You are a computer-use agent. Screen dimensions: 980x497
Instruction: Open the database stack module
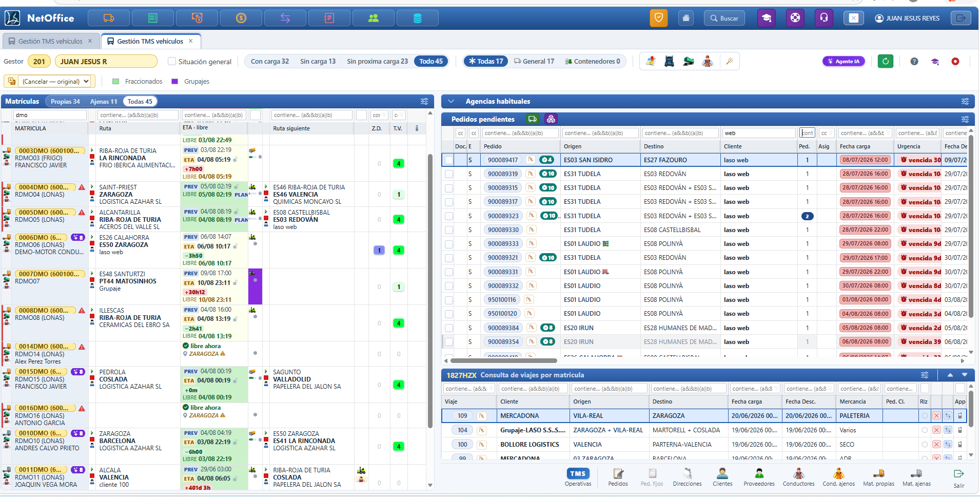(x=418, y=18)
